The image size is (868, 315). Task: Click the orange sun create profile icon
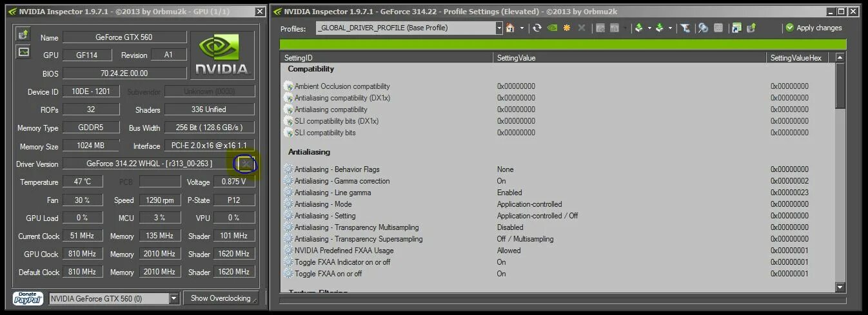tap(567, 28)
